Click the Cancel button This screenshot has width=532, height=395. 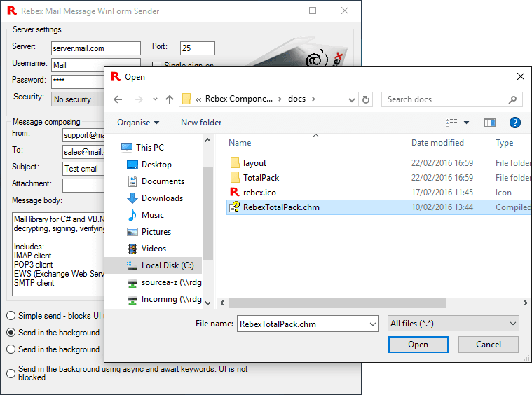pyautogui.click(x=489, y=345)
